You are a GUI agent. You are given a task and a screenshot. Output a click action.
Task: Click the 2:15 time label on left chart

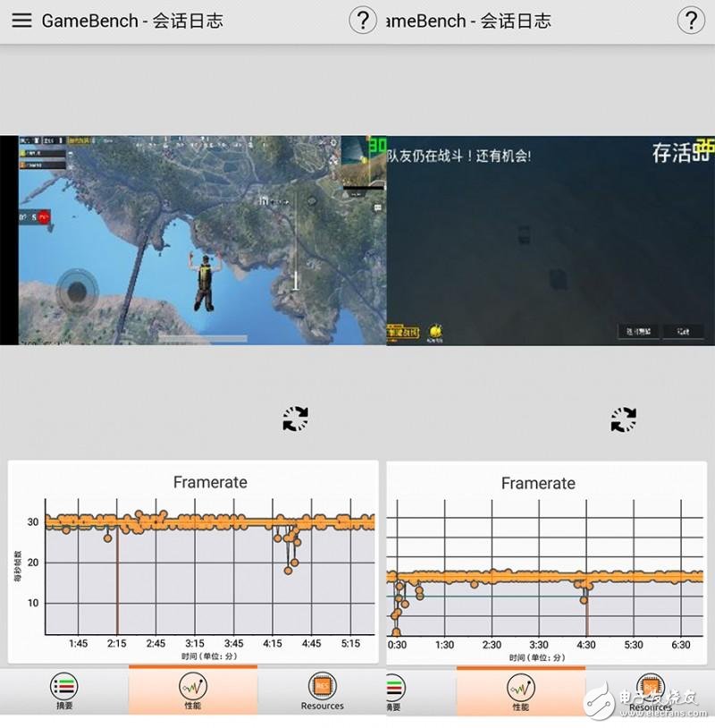click(x=117, y=644)
